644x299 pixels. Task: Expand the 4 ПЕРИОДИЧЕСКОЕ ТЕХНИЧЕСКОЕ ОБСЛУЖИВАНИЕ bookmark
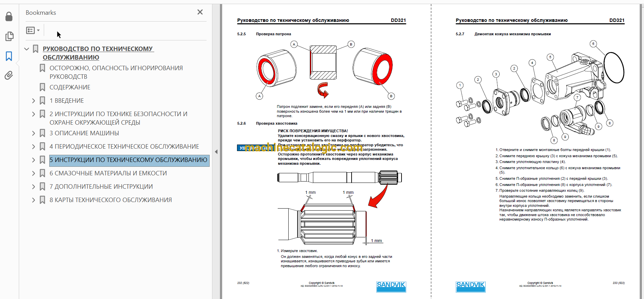(x=34, y=147)
